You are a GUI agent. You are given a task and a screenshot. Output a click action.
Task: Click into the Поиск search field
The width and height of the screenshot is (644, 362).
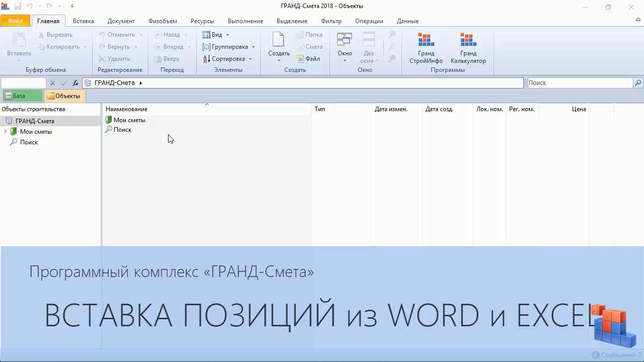580,83
